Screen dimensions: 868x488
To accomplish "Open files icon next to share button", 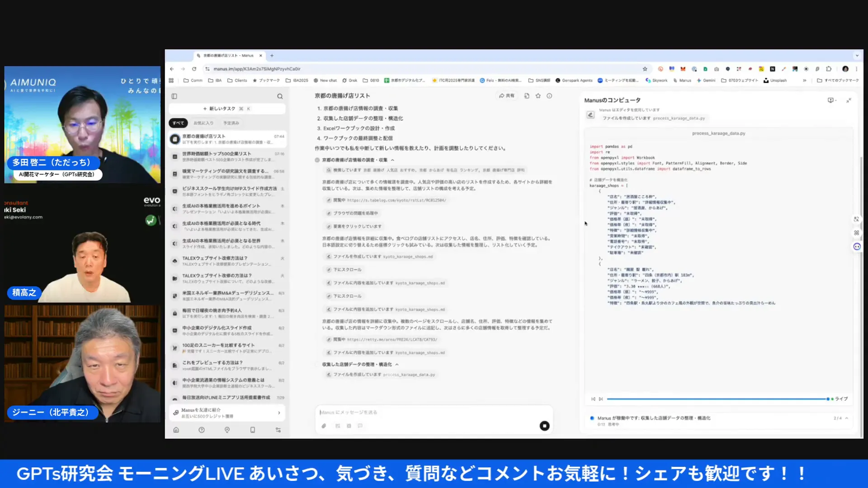I will tap(527, 96).
